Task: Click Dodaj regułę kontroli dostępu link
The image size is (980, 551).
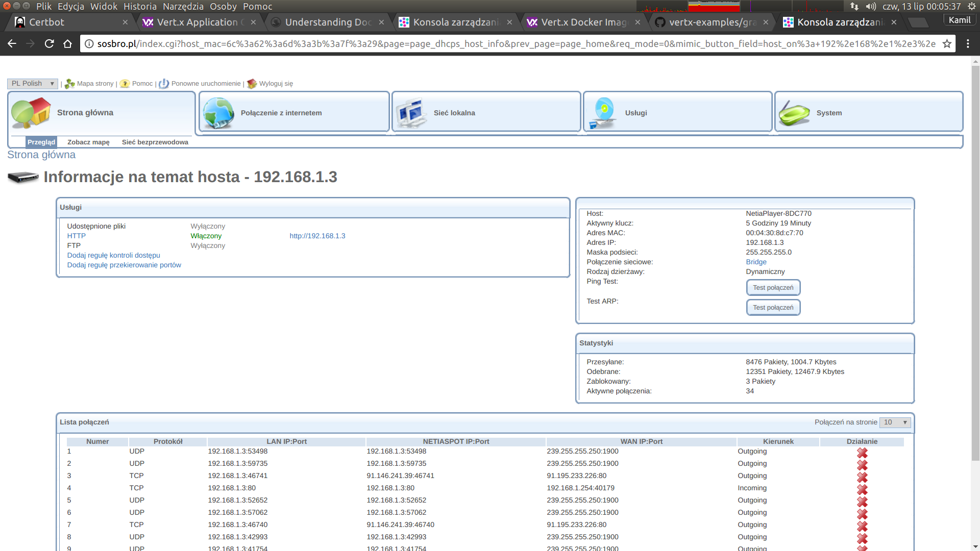Action: click(114, 256)
